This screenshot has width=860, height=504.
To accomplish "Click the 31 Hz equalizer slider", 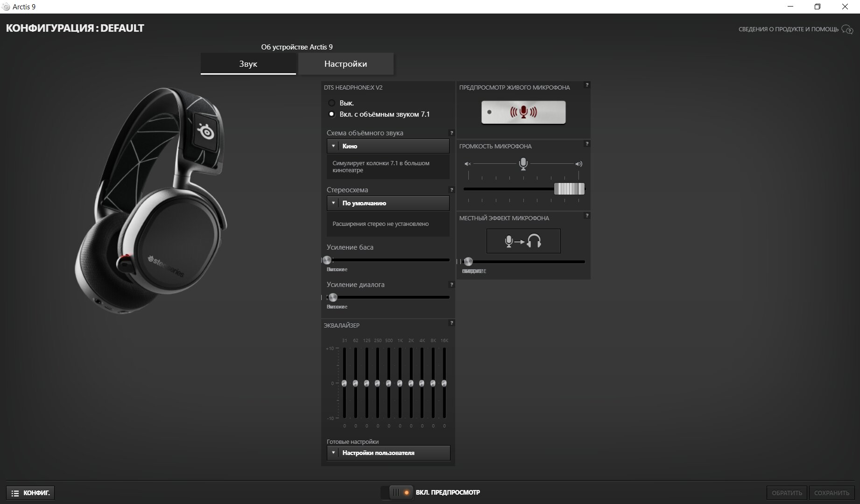I will [x=345, y=383].
